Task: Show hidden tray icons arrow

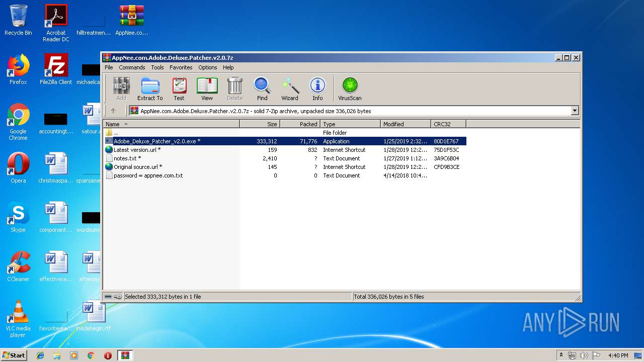Action: point(561,355)
